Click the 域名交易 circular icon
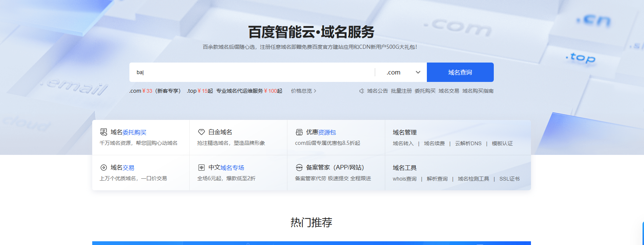Image resolution: width=644 pixels, height=245 pixels. tap(104, 168)
